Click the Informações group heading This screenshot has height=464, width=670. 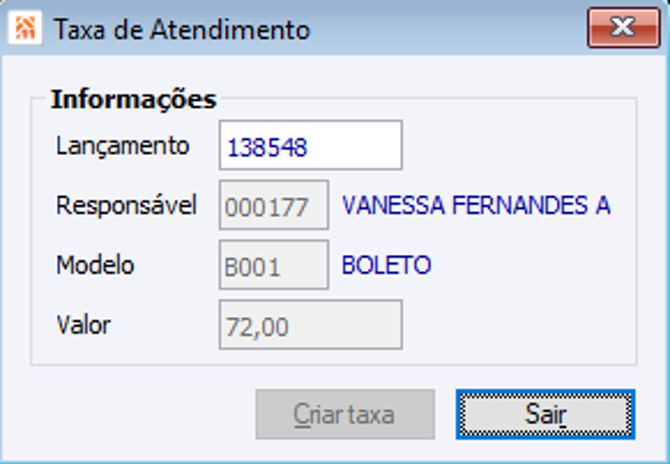(x=133, y=100)
